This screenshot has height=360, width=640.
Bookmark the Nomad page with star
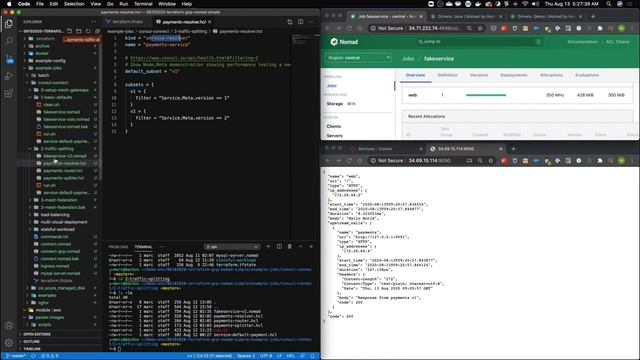[480, 28]
